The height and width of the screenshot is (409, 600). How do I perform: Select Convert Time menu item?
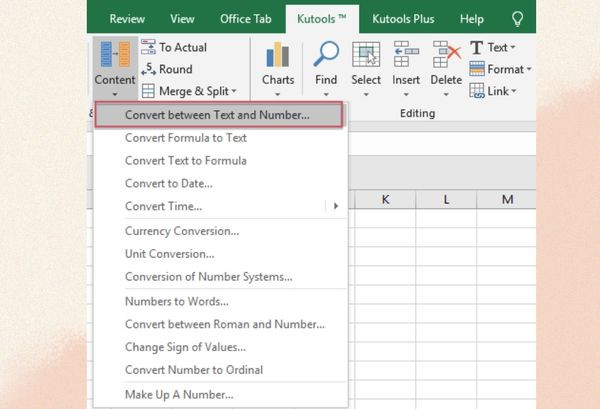pos(221,206)
